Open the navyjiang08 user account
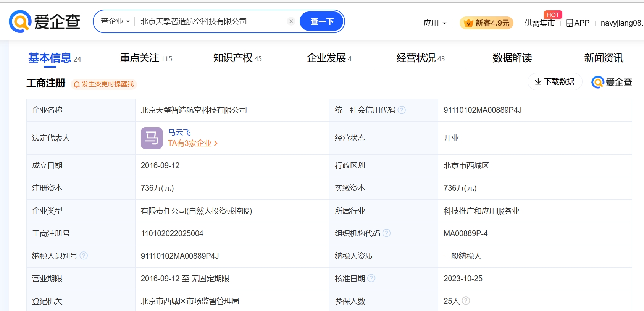 pos(622,23)
